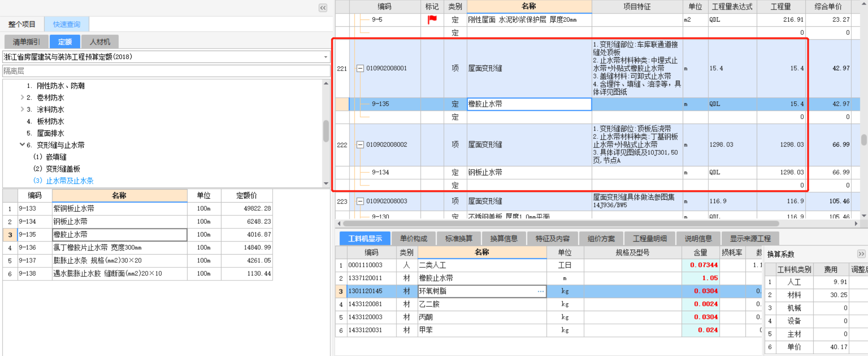This screenshot has width=868, height=356.
Task: Select tree item 变形缝盖板
Action: [x=63, y=169]
